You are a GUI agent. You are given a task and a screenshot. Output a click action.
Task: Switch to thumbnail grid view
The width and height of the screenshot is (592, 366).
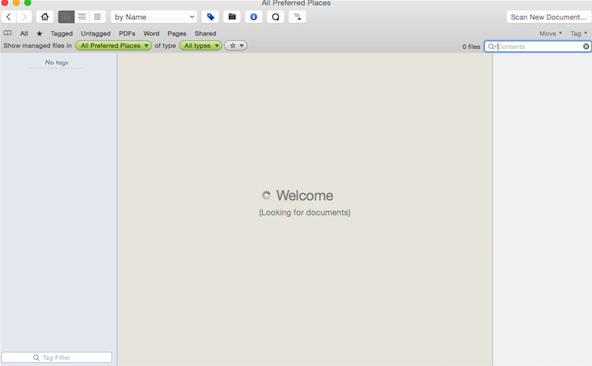pyautogui.click(x=66, y=17)
